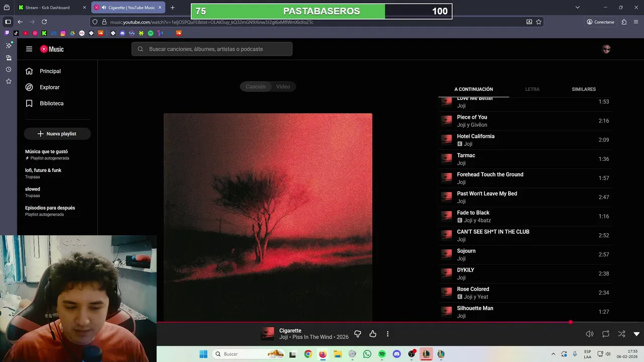Open the volume control

coord(590,334)
